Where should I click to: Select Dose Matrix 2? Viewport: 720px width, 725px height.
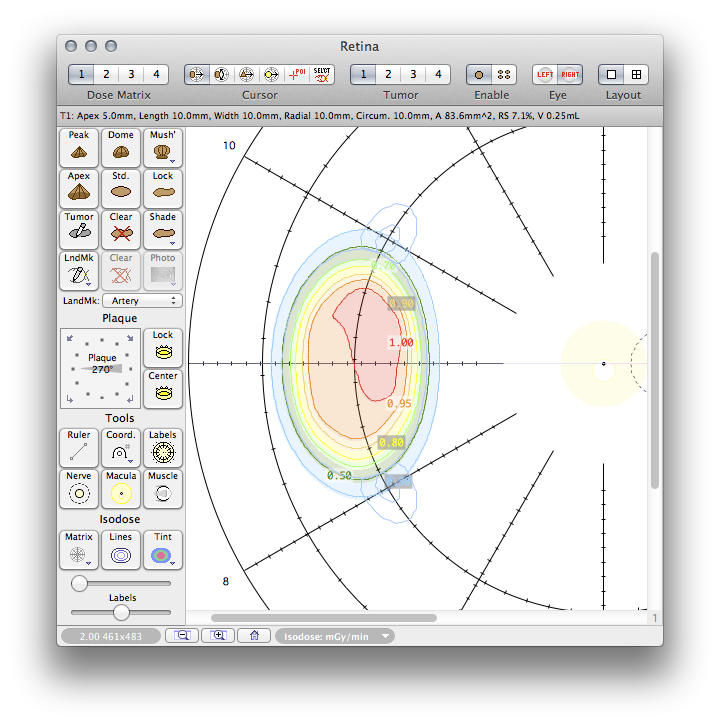coord(106,74)
